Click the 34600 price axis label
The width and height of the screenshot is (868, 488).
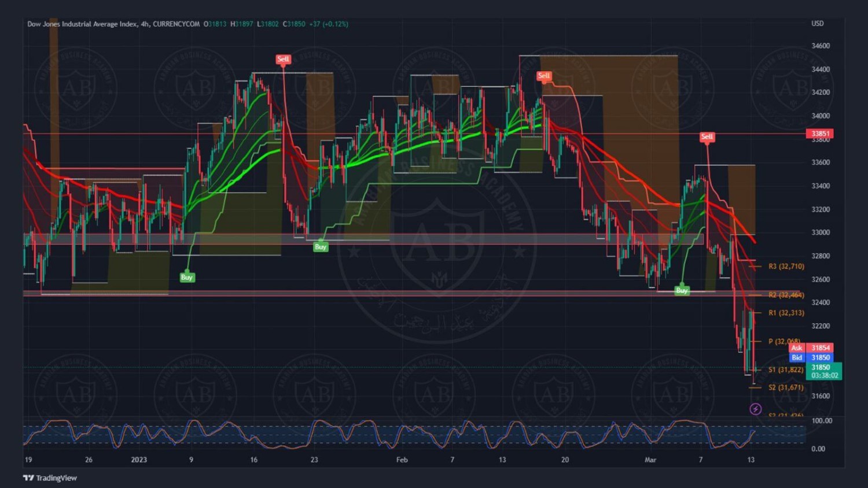[x=820, y=46]
